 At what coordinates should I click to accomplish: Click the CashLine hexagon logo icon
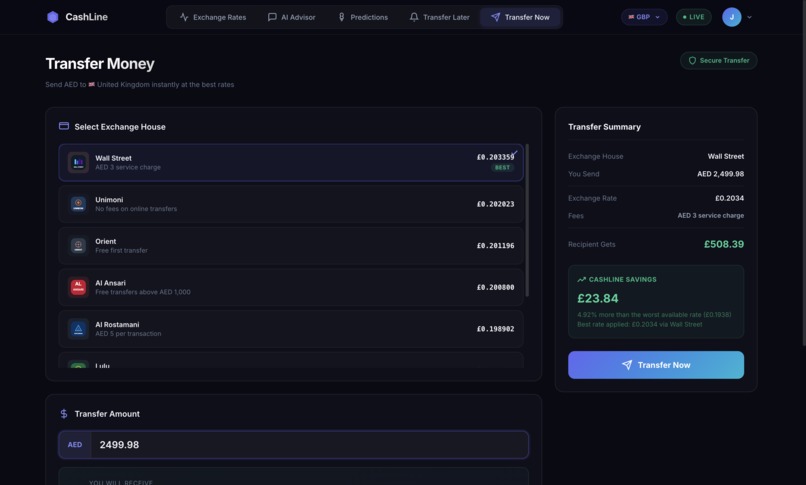(52, 17)
